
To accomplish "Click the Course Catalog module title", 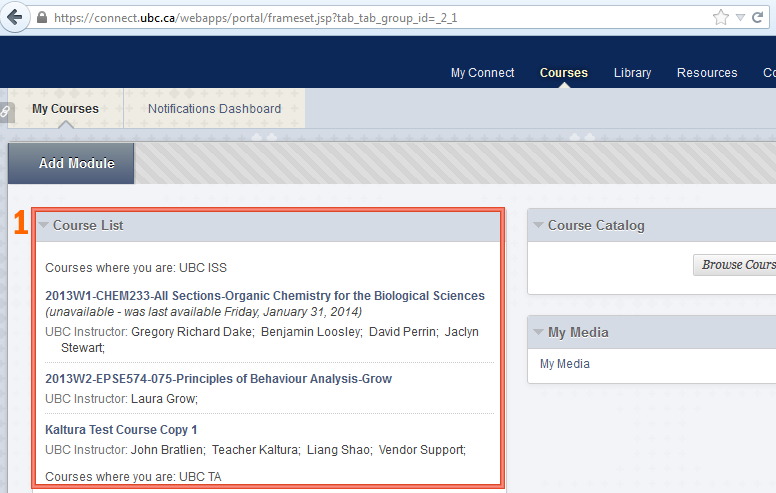I will pos(596,226).
